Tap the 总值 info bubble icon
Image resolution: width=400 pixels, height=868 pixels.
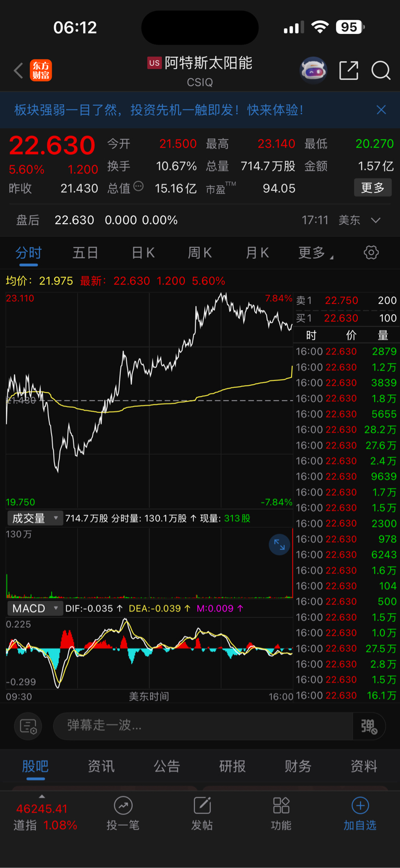click(x=139, y=186)
